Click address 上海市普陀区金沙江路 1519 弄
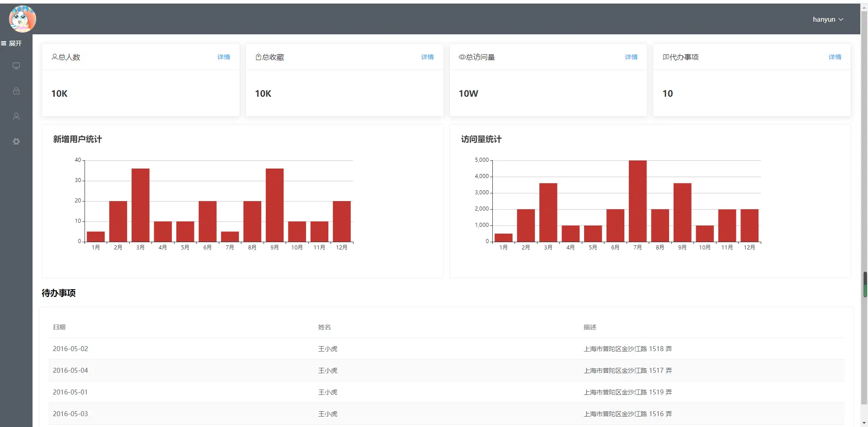Screen dimensions: 868x427 628,392
